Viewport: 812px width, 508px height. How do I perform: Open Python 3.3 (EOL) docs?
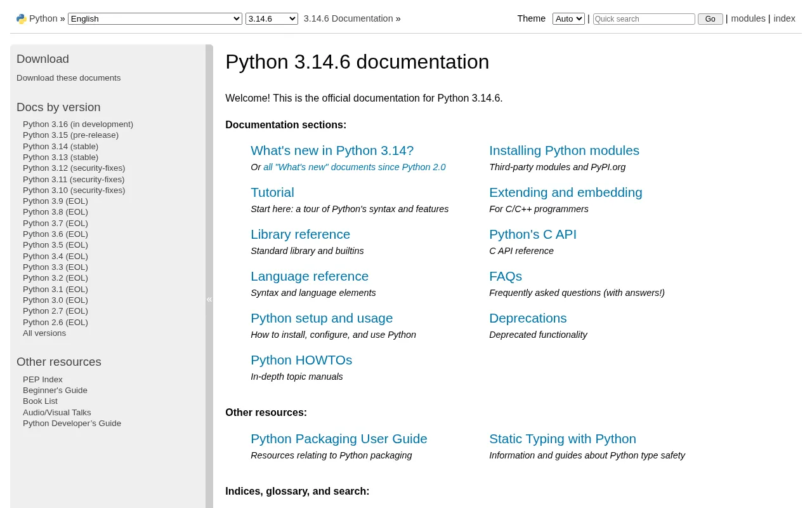point(55,267)
